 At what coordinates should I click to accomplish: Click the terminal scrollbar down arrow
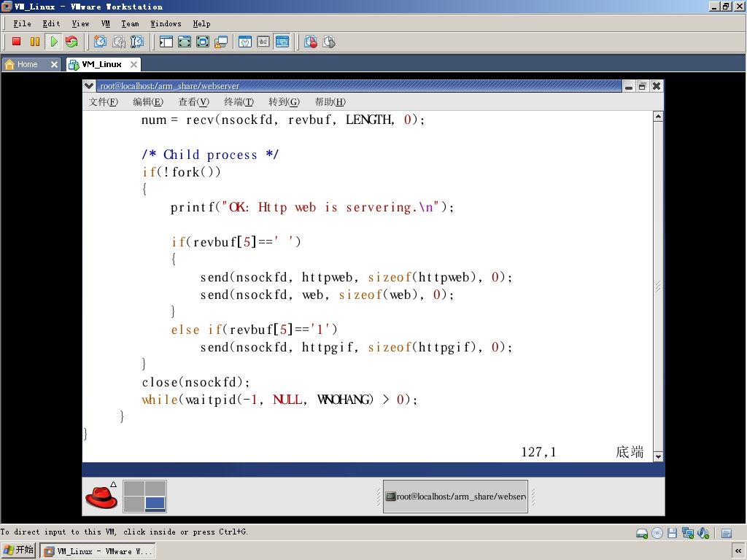point(658,456)
